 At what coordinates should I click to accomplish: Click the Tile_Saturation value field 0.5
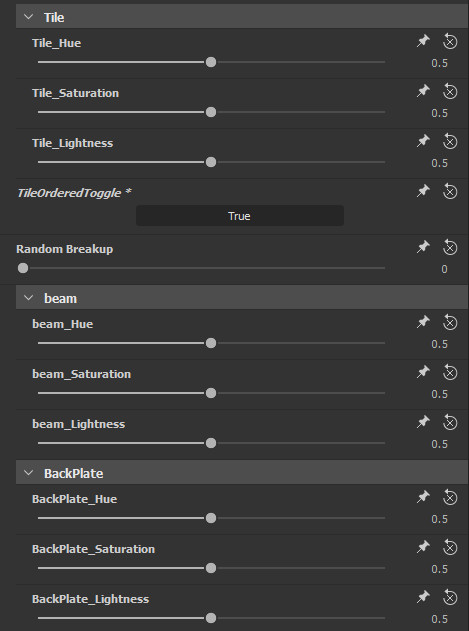pyautogui.click(x=439, y=113)
